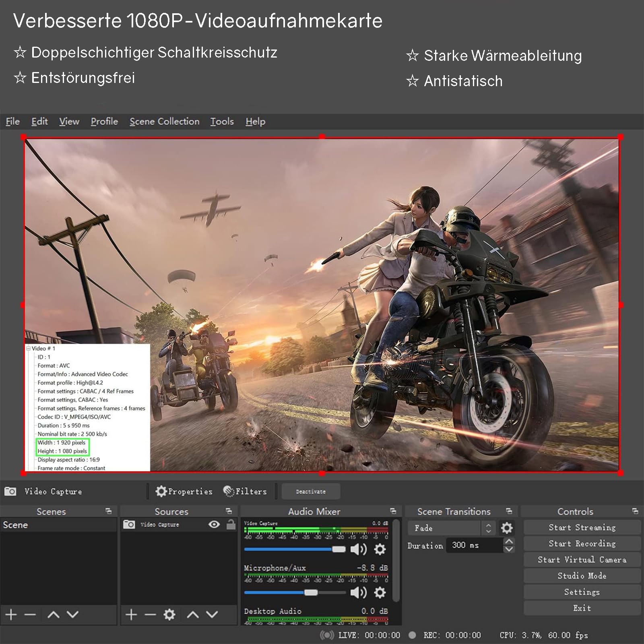Viewport: 644px width, 644px height.
Task: Open the Tools menu
Action: pyautogui.click(x=222, y=122)
